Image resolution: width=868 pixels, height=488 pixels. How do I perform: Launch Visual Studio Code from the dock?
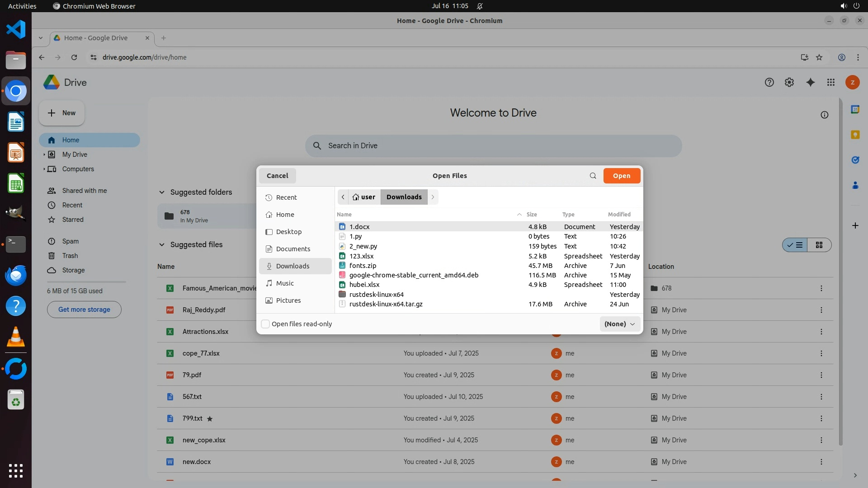16,29
